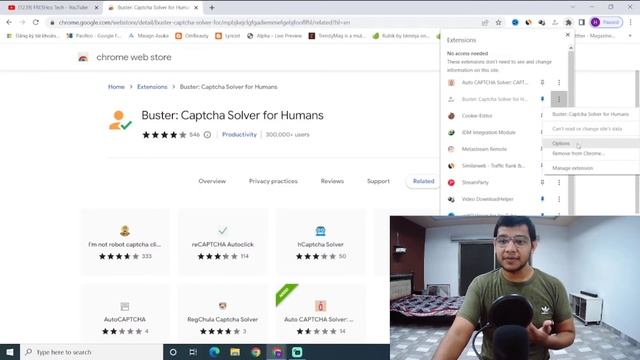640x360 pixels.
Task: Follow the Extensions breadcrumb link
Action: pos(152,87)
